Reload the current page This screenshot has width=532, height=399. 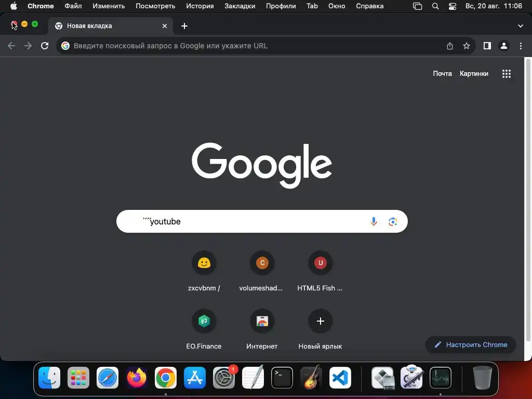(x=45, y=46)
